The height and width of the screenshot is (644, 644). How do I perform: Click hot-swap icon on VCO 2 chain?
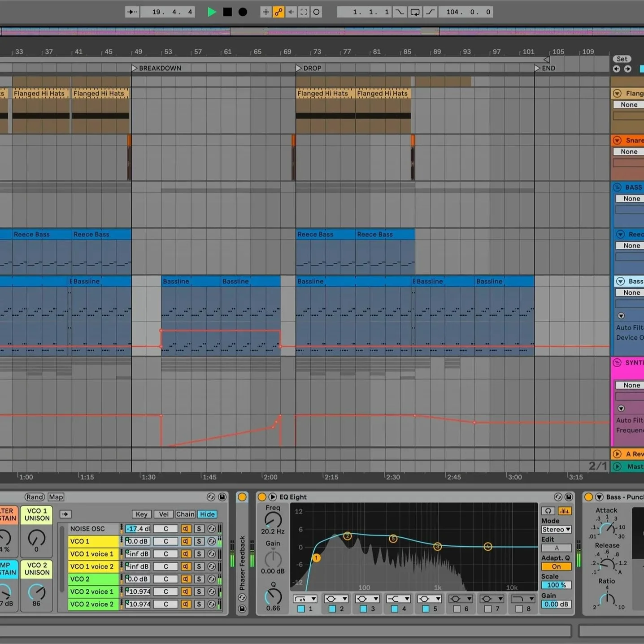(x=211, y=579)
